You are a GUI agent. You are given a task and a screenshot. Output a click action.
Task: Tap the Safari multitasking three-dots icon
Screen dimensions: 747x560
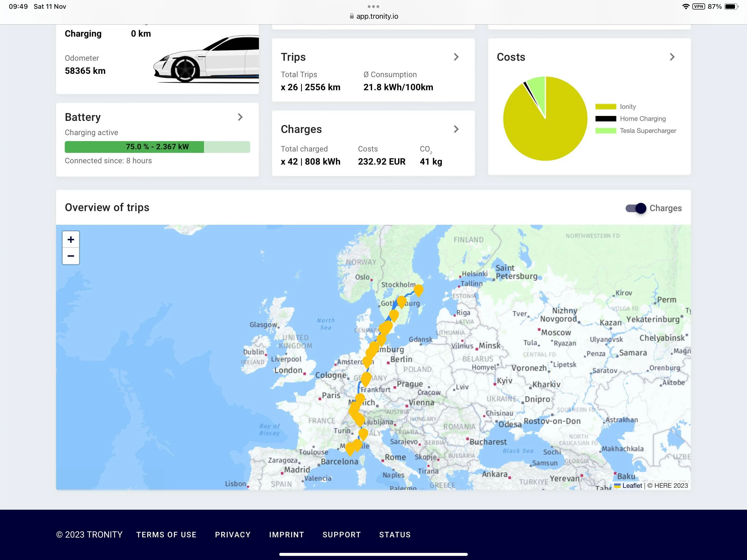[x=373, y=6]
